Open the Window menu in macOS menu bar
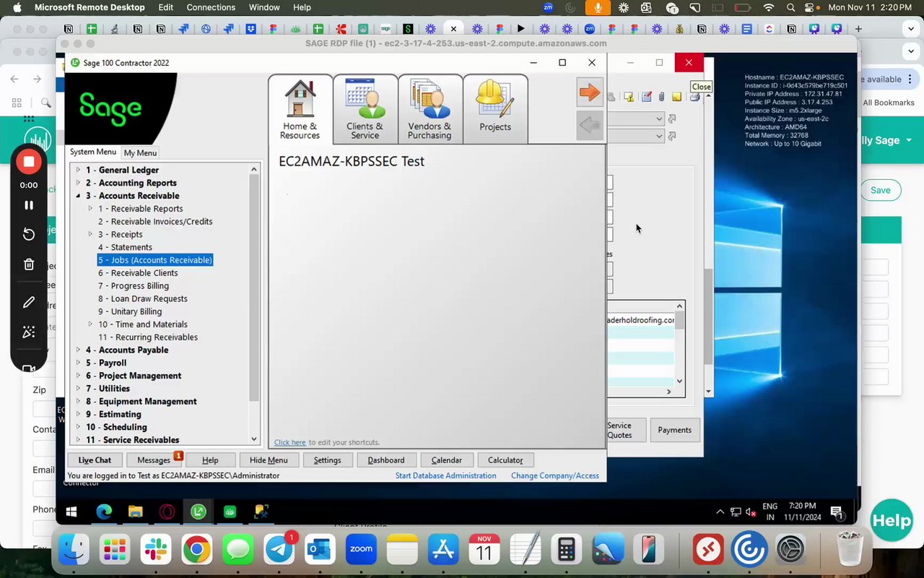Image resolution: width=924 pixels, height=578 pixels. tap(264, 7)
